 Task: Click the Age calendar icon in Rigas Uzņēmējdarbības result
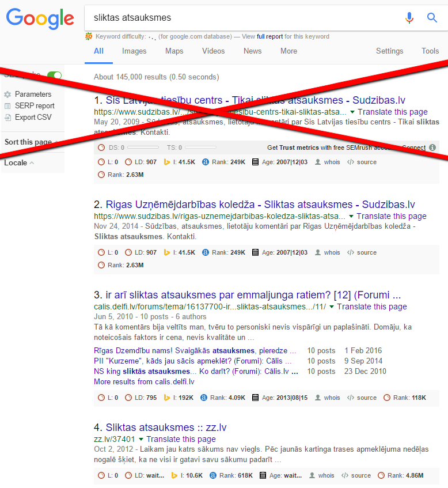pyautogui.click(x=255, y=252)
